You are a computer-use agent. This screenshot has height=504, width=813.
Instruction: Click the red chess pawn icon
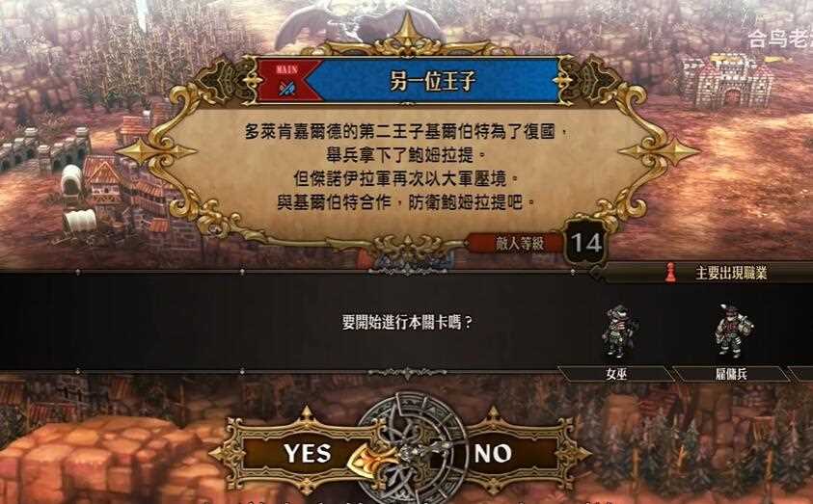[670, 273]
